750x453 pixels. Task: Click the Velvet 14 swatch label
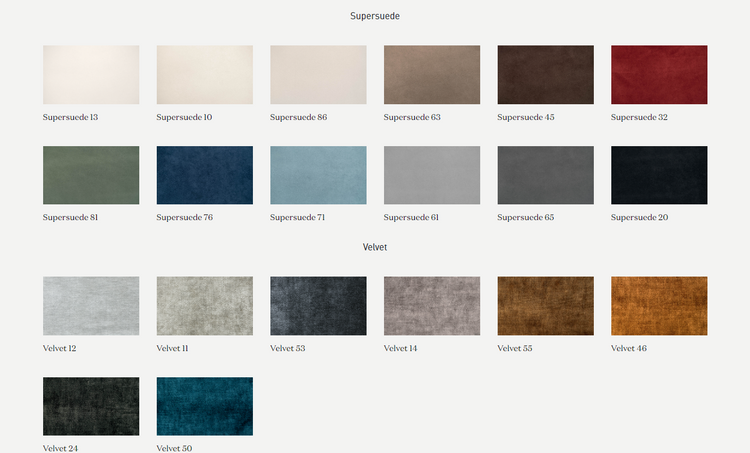point(401,349)
